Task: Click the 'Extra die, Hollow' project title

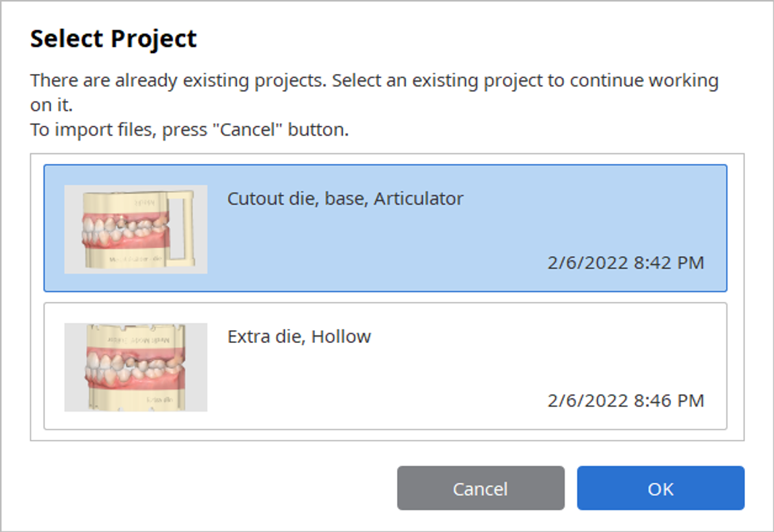Action: 299,337
